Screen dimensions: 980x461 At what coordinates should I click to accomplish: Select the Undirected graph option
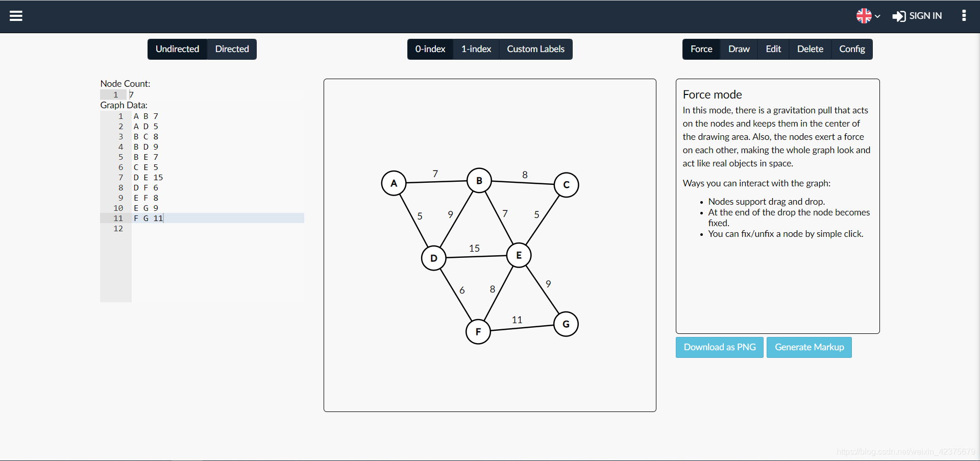[177, 49]
